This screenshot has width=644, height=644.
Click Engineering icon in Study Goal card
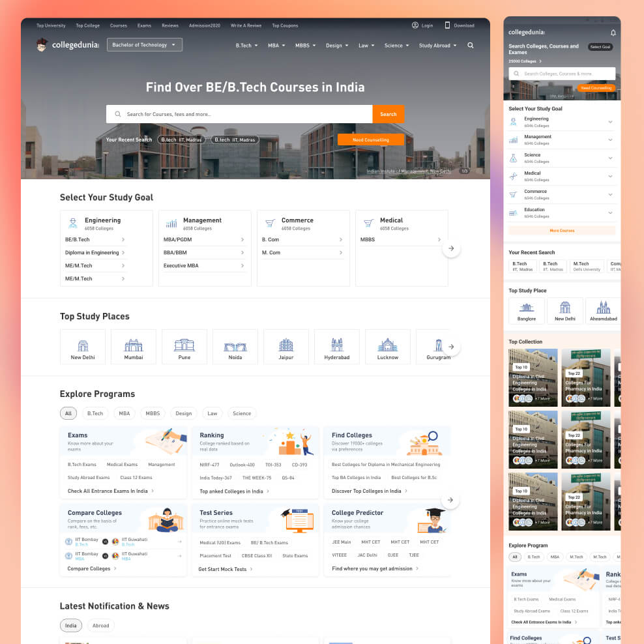click(x=73, y=223)
